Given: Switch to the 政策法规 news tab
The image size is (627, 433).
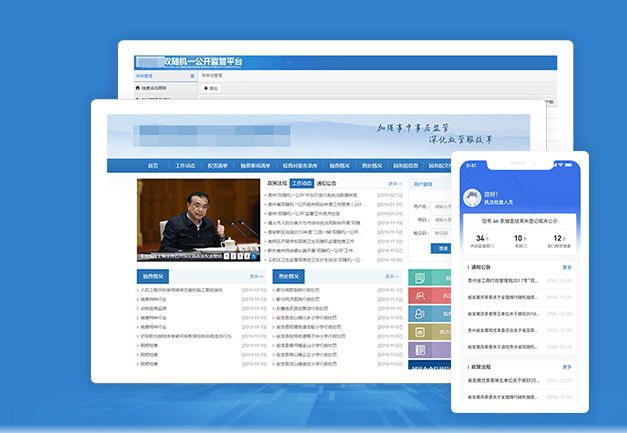Looking at the screenshot, I should pyautogui.click(x=276, y=184).
